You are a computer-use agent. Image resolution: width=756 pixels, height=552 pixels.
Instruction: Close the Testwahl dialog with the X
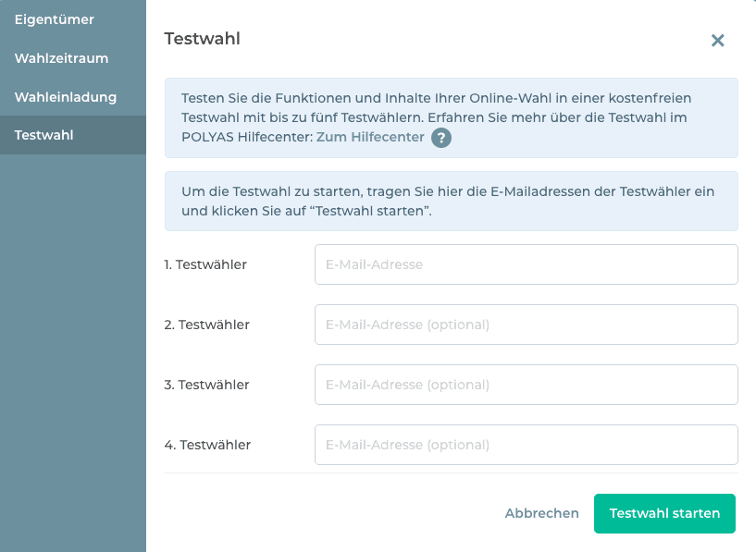point(717,41)
